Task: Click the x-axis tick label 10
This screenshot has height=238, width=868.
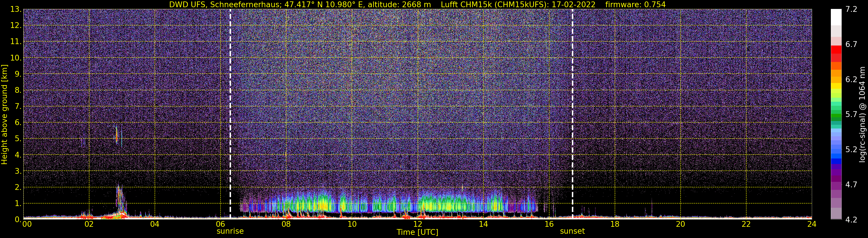Action: (x=352, y=224)
